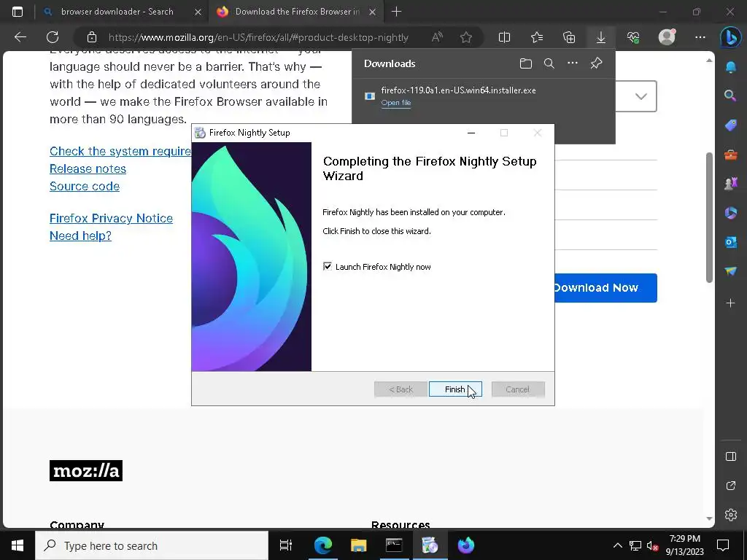Toggle the Downloads toolbar button
The image size is (747, 560).
click(x=601, y=37)
